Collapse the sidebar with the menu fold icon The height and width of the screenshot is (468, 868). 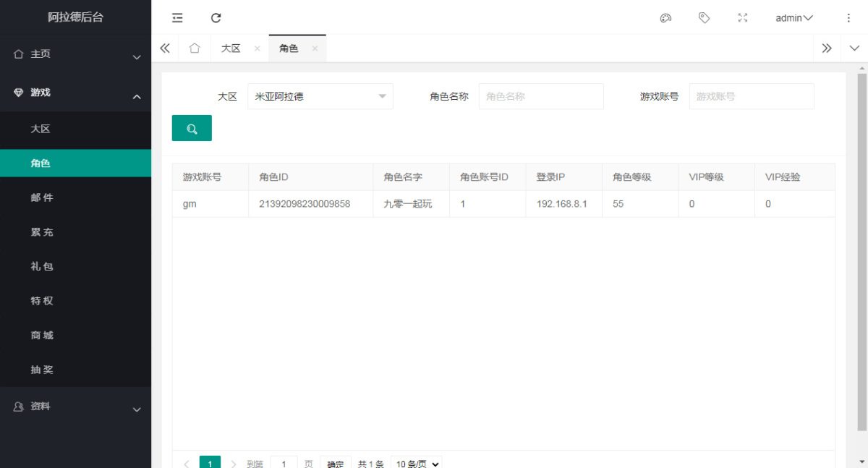[x=177, y=18]
